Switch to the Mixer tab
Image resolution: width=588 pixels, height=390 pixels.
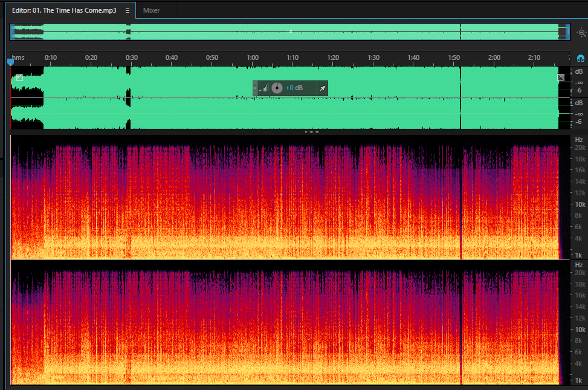151,10
